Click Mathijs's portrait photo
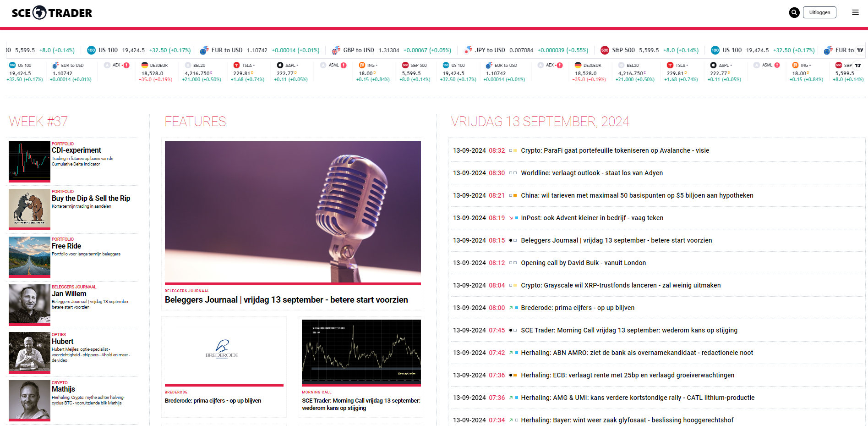The height and width of the screenshot is (426, 868). (x=29, y=400)
